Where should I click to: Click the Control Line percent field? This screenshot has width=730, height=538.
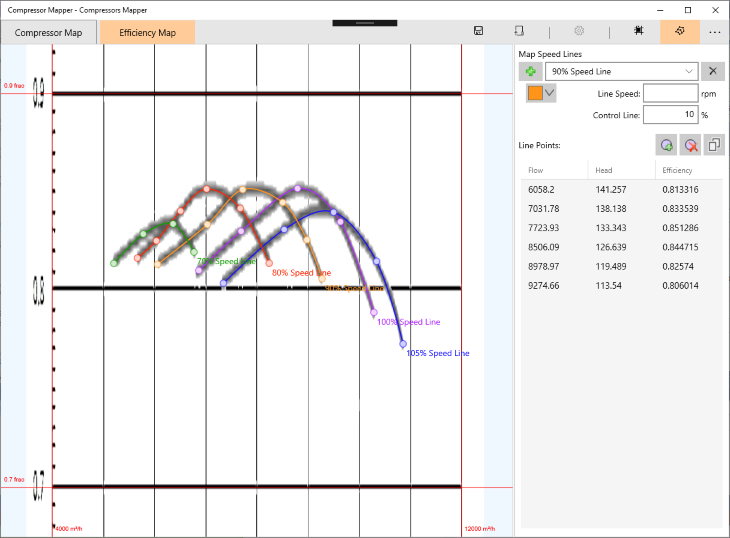[671, 114]
